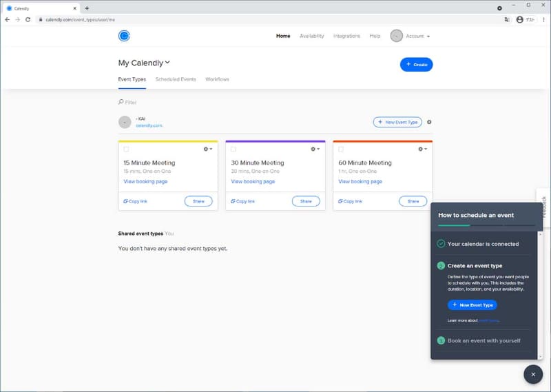
Task: Open the Integrations nav item
Action: point(346,36)
